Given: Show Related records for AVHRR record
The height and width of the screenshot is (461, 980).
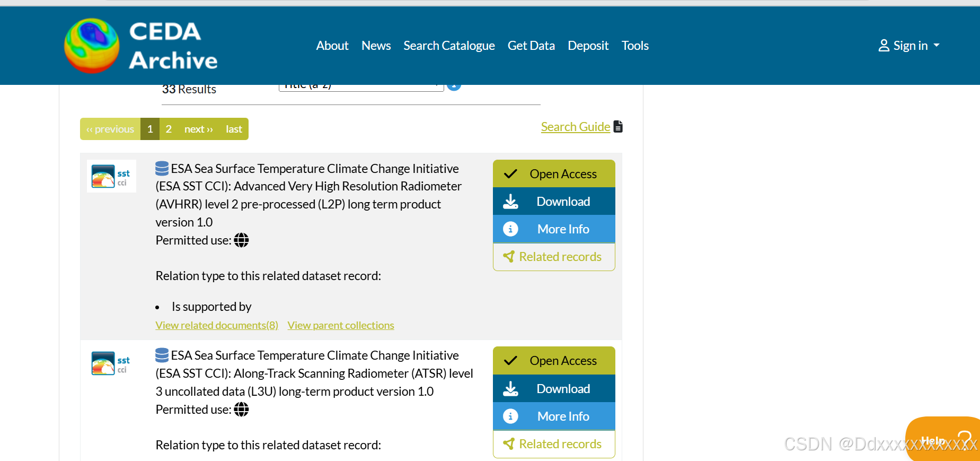Looking at the screenshot, I should (x=554, y=257).
